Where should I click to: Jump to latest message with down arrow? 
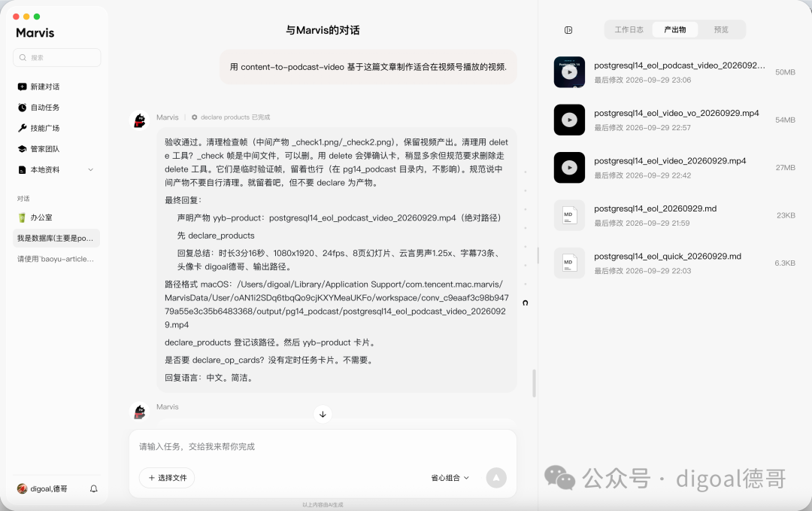pyautogui.click(x=323, y=414)
